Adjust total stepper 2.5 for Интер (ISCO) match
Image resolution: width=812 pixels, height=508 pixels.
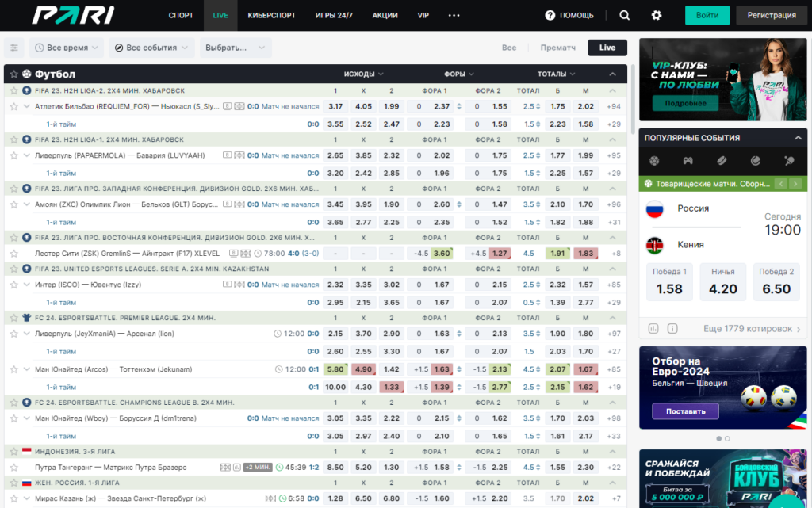click(x=538, y=285)
